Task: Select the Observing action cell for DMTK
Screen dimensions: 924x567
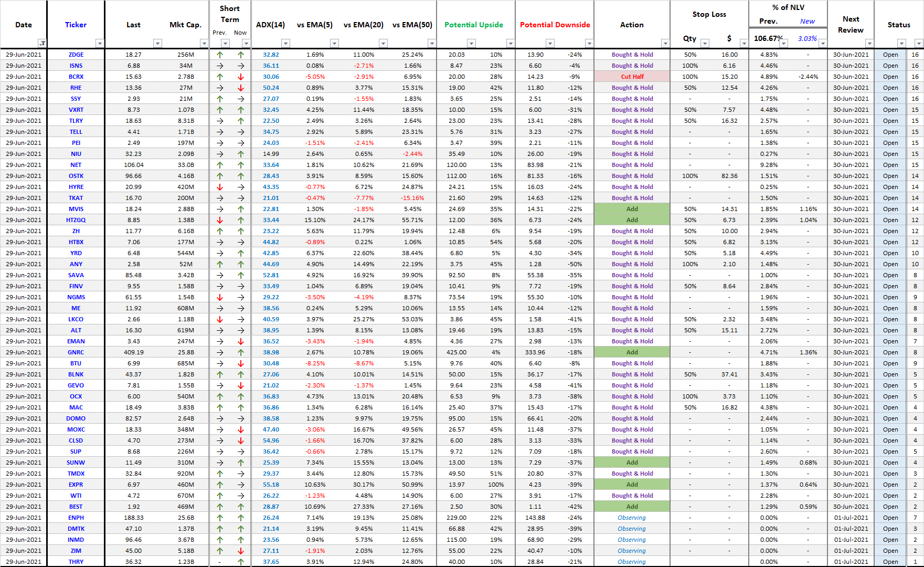Action: pos(632,529)
